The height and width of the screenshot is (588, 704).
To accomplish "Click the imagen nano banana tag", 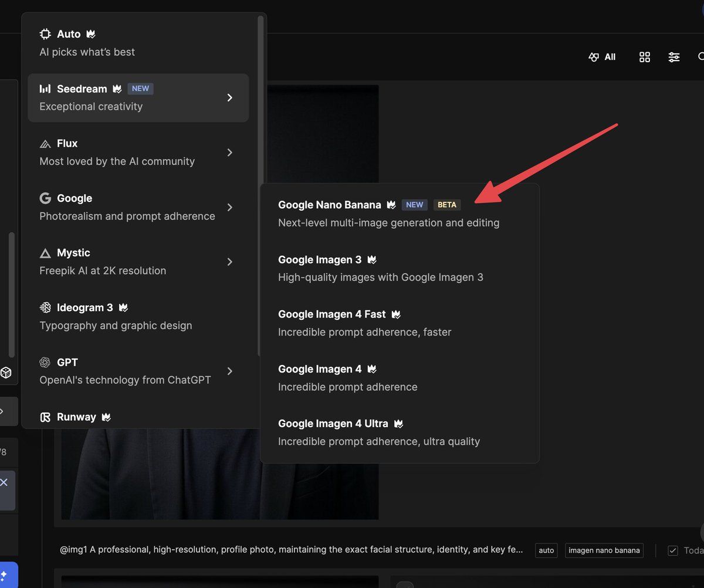I will coord(604,550).
